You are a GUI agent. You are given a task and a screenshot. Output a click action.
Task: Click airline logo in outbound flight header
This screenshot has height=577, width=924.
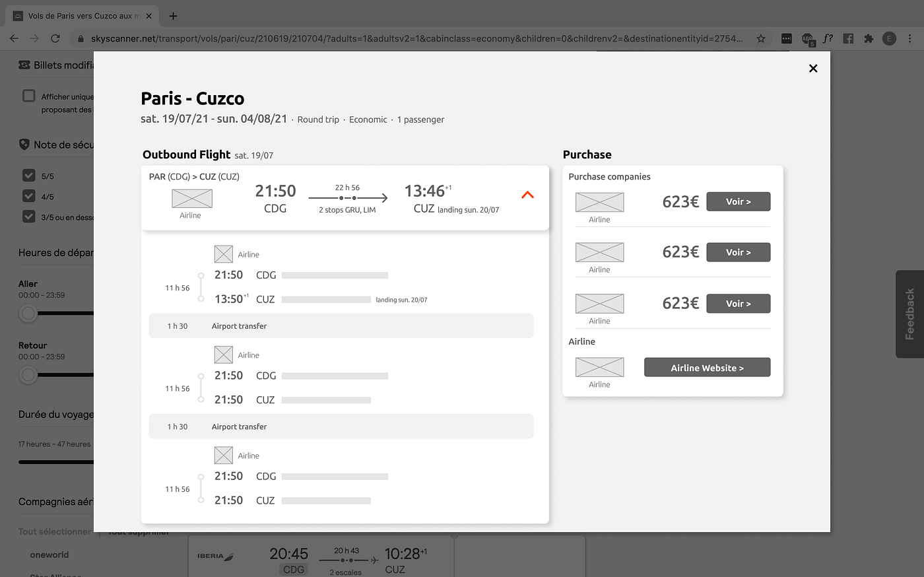192,199
